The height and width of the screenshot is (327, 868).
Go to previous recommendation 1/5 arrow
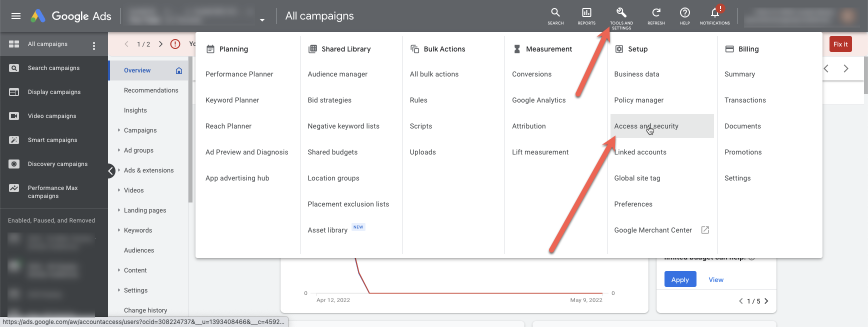click(x=741, y=301)
